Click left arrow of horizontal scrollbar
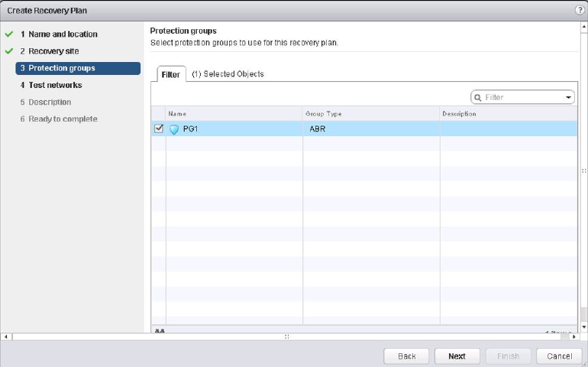 [8, 336]
